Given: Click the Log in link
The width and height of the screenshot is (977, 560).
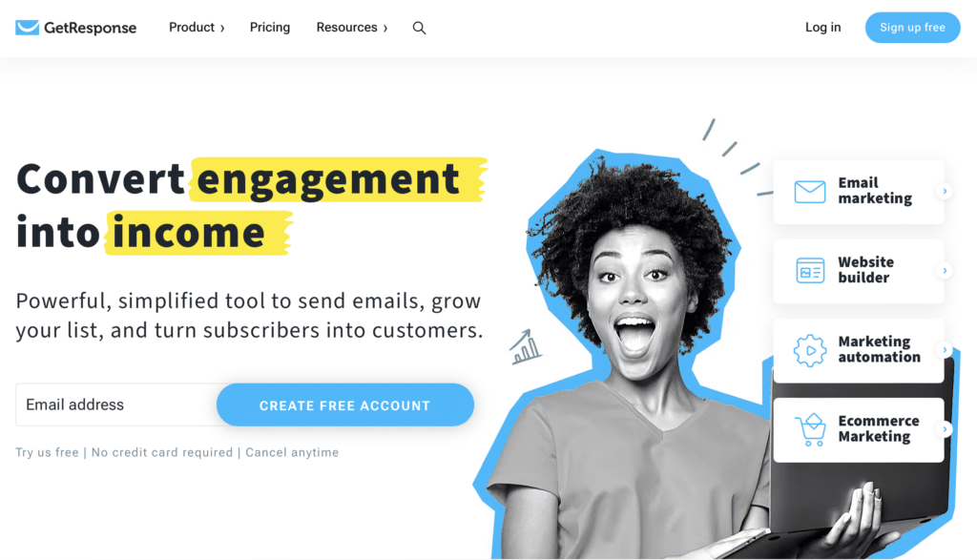Looking at the screenshot, I should point(822,28).
